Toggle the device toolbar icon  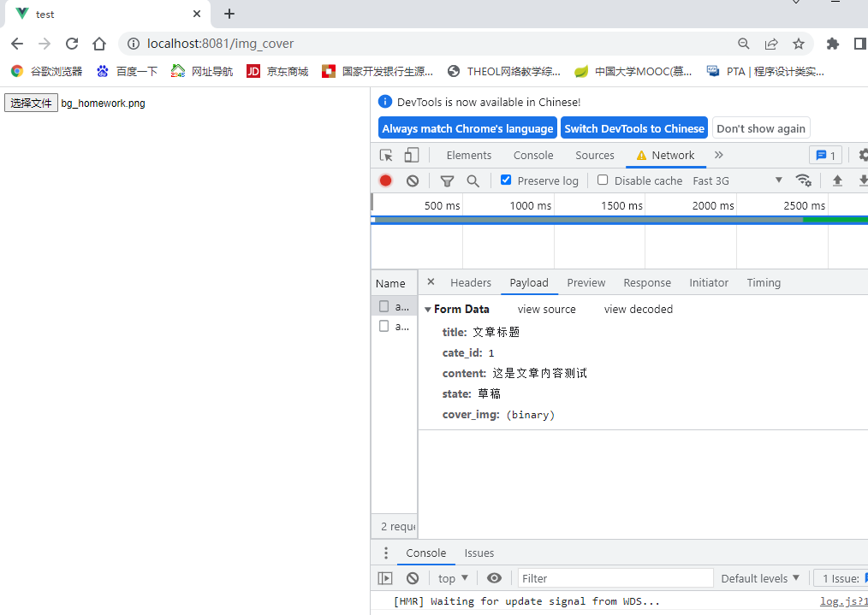[x=411, y=155]
